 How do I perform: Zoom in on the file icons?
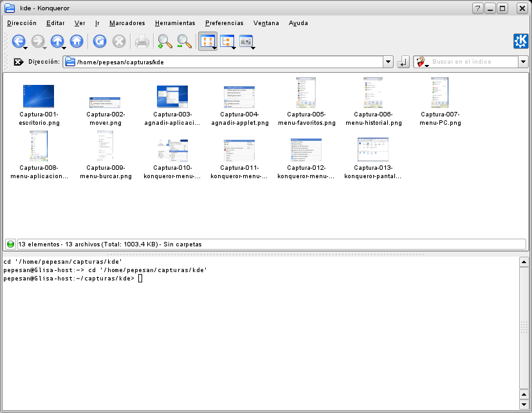(165, 41)
